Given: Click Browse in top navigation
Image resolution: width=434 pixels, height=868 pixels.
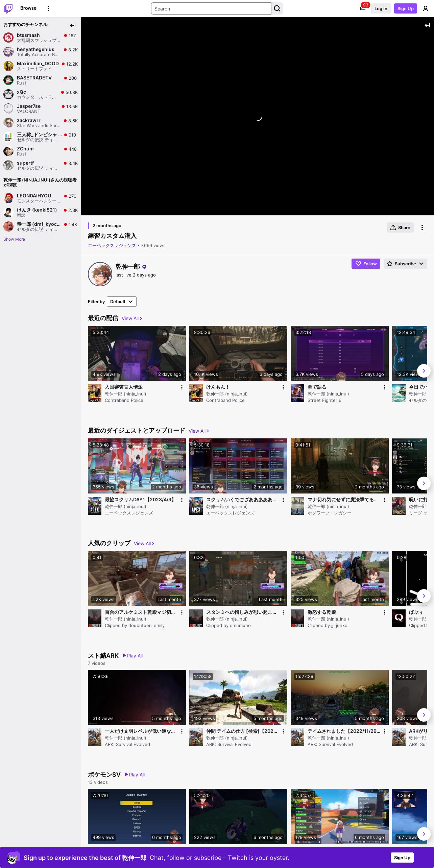Looking at the screenshot, I should tap(28, 8).
